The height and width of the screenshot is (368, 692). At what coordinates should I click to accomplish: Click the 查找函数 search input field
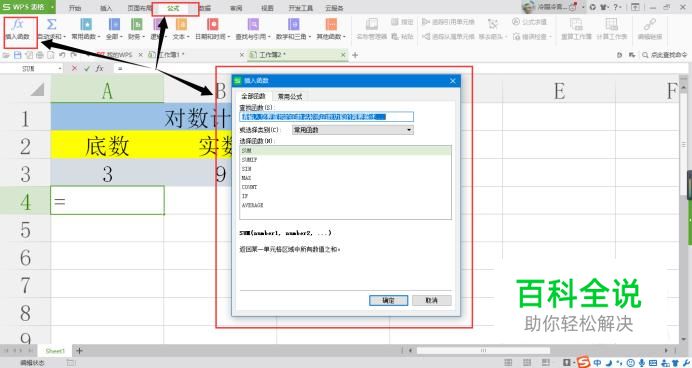tap(327, 116)
